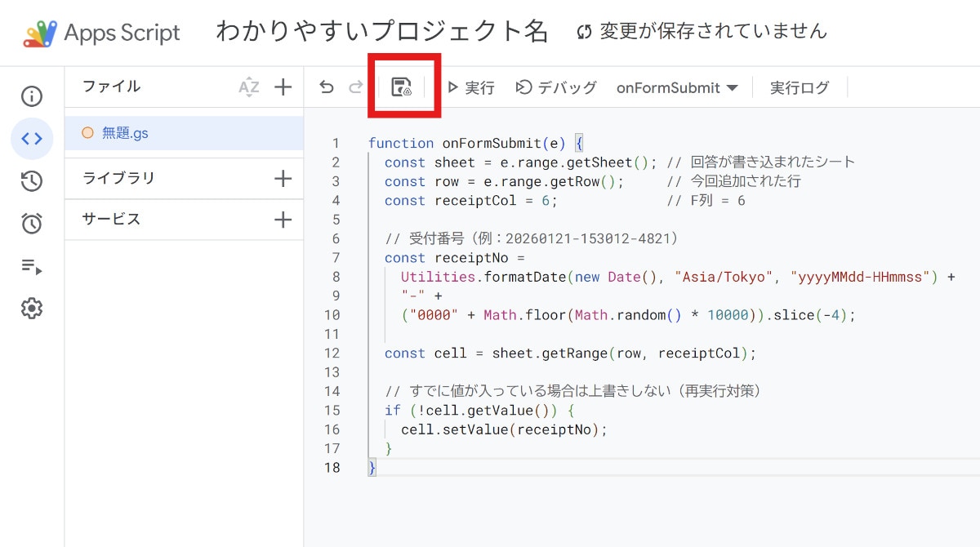Viewport: 980px width, 547px height.
Task: Open the onFormSubmit function dropdown
Action: 677,87
